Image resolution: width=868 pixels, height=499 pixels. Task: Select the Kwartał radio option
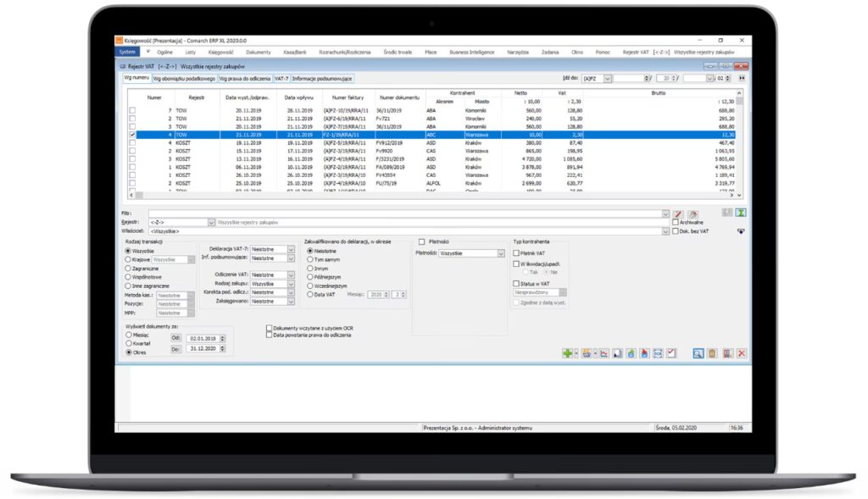[129, 343]
